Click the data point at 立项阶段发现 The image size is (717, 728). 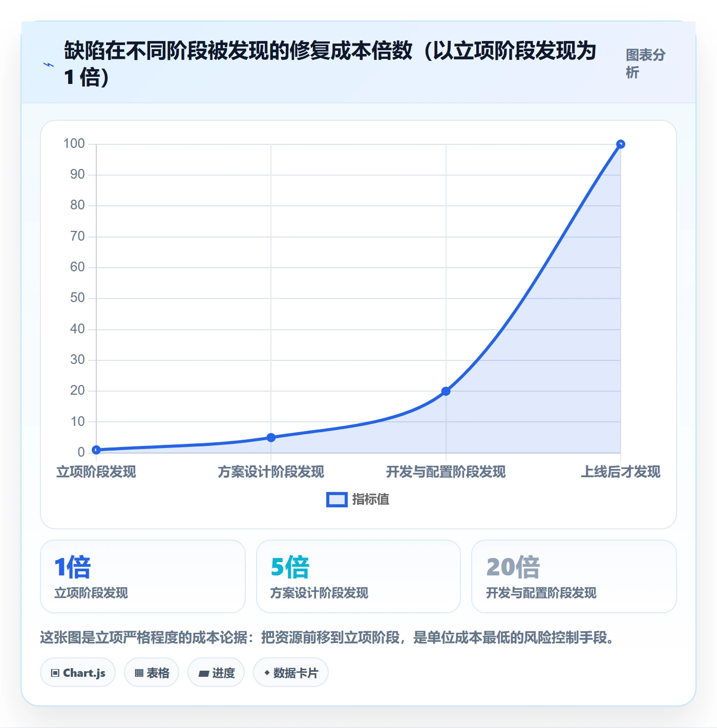[x=96, y=450]
